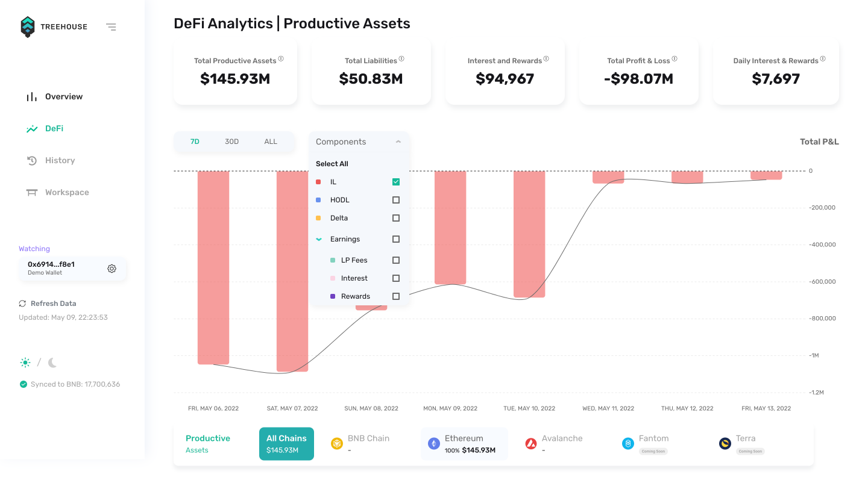This screenshot has height=483, width=868.
Task: Select the Avalanche chain icon
Action: [531, 444]
